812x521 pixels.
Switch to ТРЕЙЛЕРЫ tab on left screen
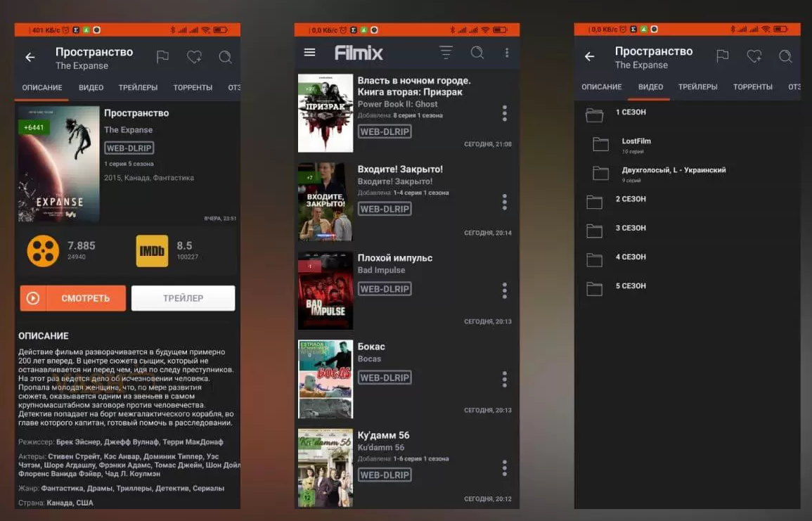coord(138,87)
